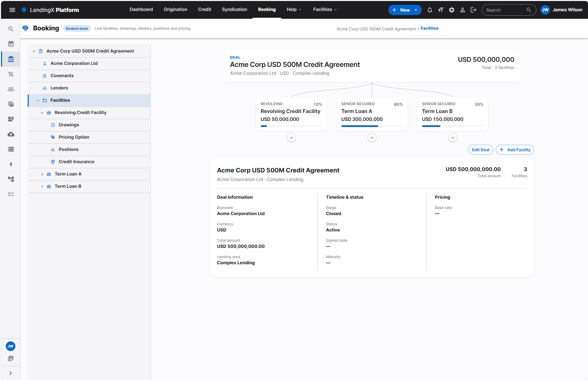Click the Term Loan B progress bar
Screen dimensions: 588x380
coord(453,126)
